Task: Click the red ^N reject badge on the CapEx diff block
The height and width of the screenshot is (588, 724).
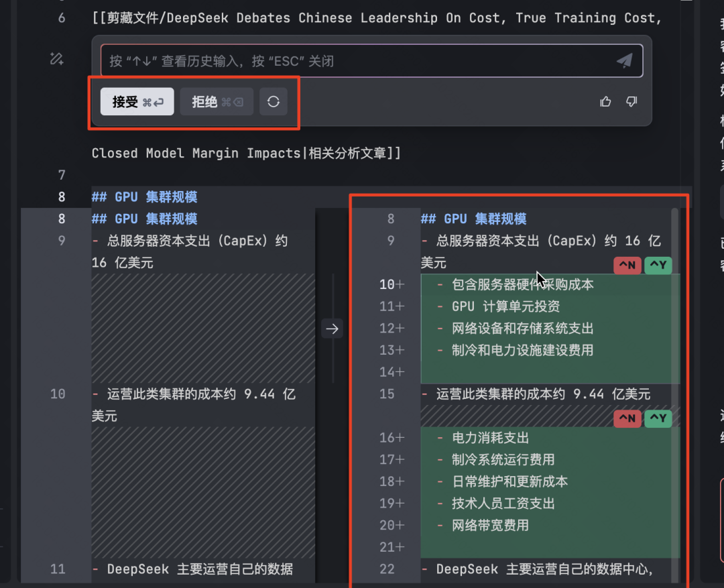Action: [627, 266]
